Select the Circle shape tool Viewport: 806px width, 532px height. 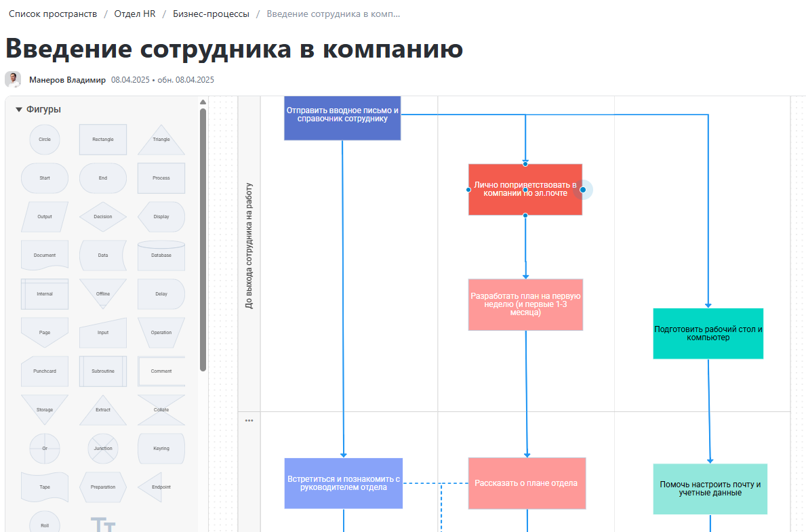tap(44, 139)
